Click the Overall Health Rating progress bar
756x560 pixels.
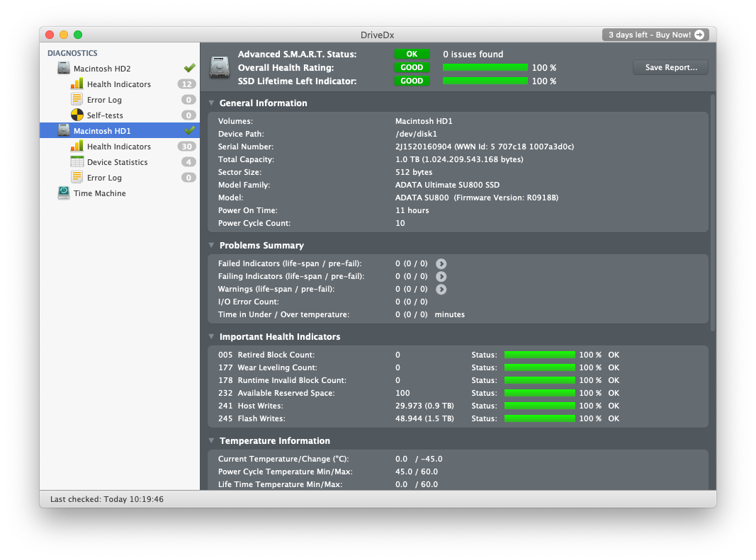click(x=485, y=68)
